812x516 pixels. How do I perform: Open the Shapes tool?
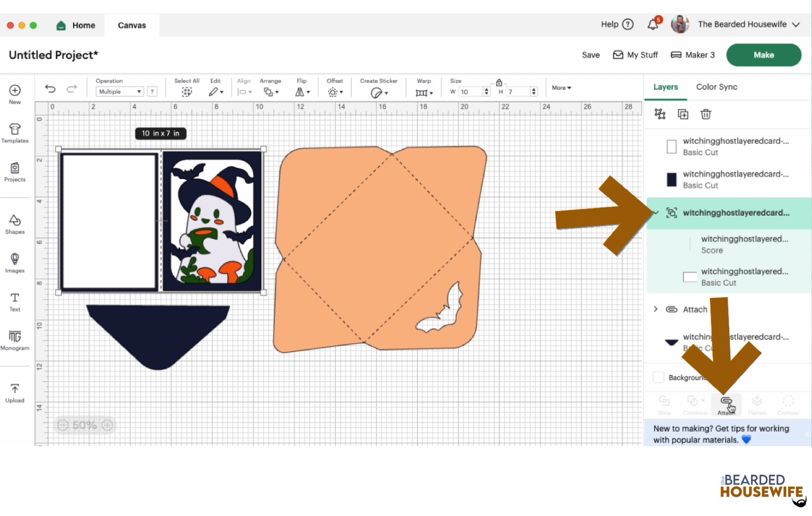[15, 224]
